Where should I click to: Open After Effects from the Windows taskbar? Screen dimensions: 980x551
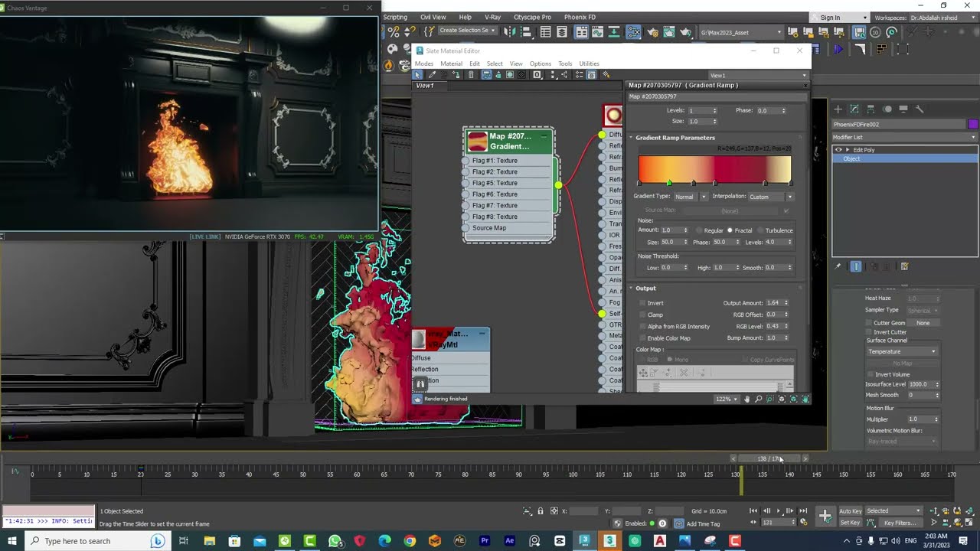click(x=510, y=541)
